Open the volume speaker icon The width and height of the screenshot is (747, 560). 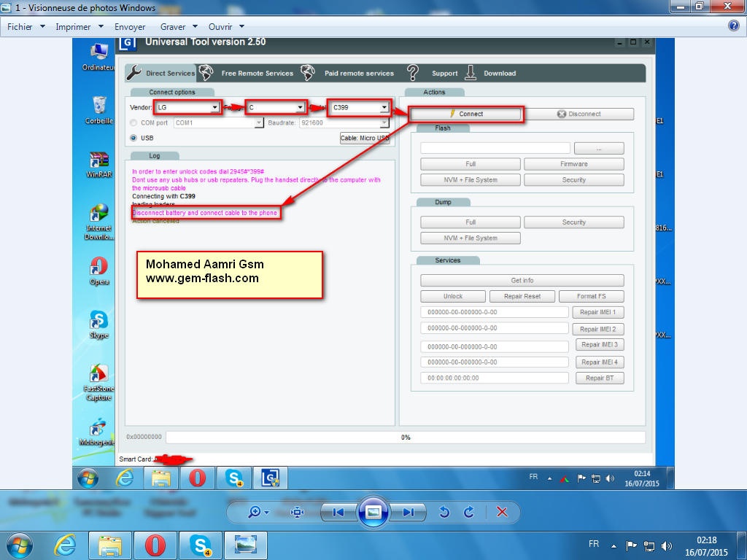(x=667, y=546)
